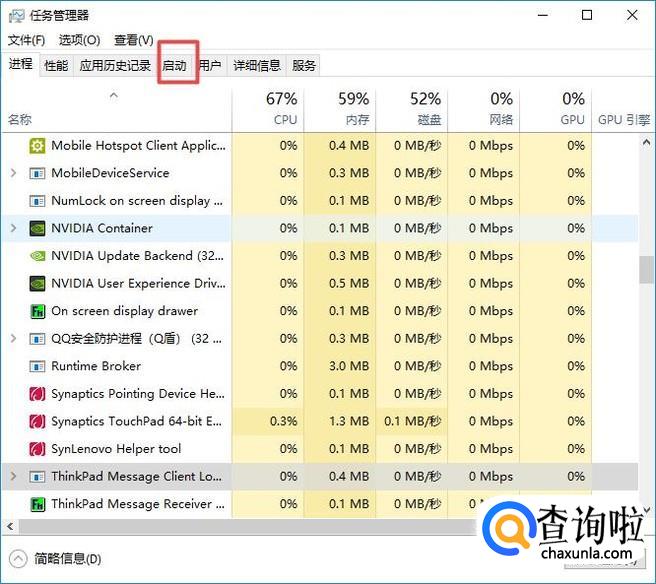The width and height of the screenshot is (656, 584).
Task: Click the NumLock on screen display icon
Action: [37, 201]
